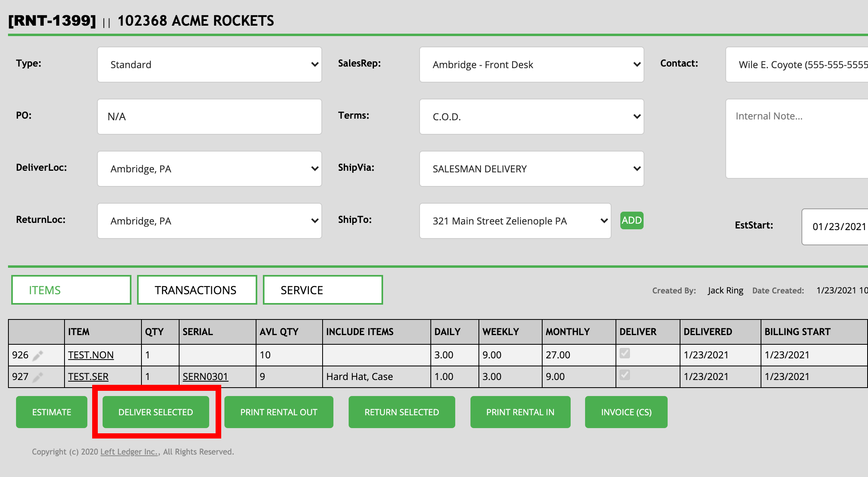Click the pencil edit icon for row 926
The height and width of the screenshot is (477, 868).
(x=38, y=356)
